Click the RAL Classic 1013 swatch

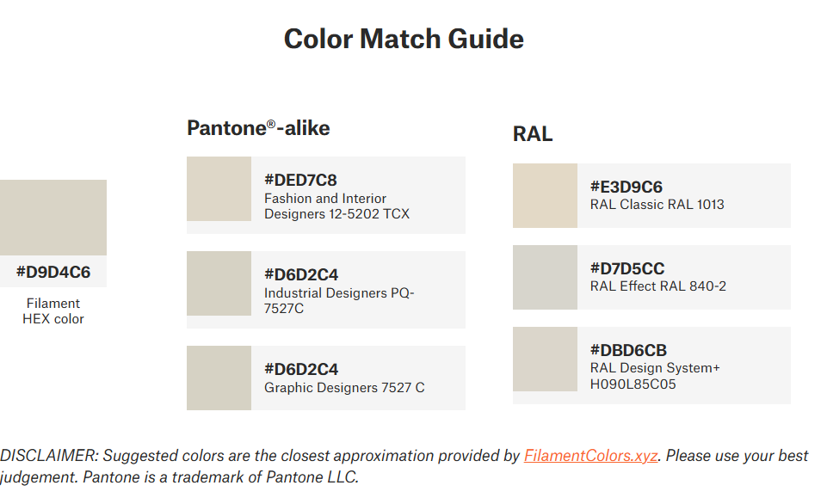tap(545, 195)
